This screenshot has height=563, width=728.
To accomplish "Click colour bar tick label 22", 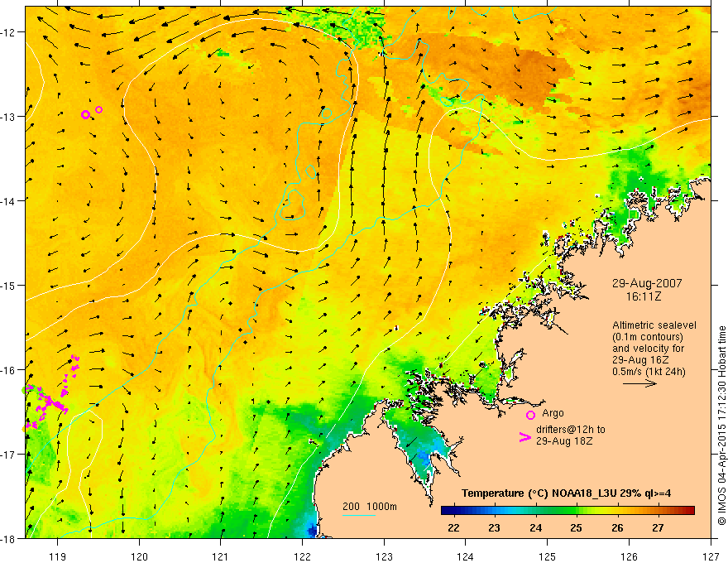I will click(453, 527).
